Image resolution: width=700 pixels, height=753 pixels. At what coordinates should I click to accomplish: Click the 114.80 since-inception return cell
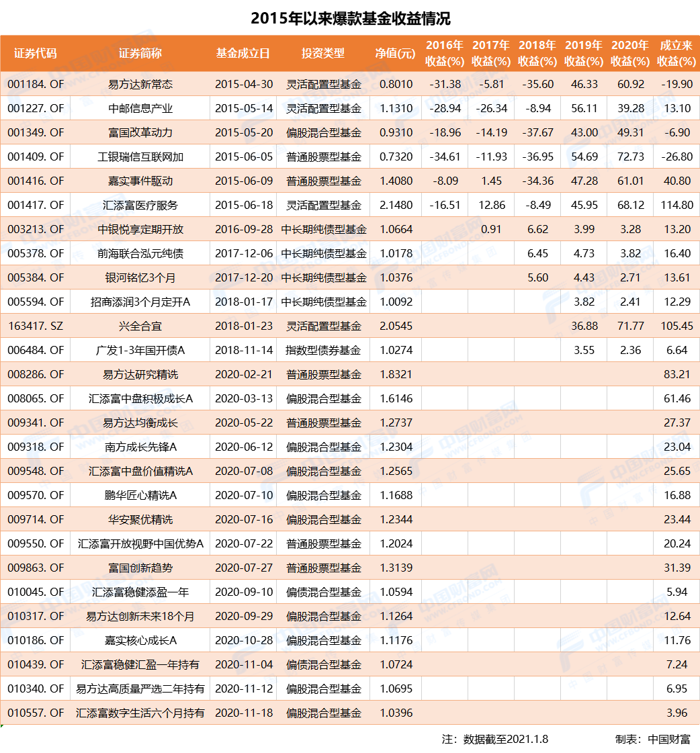(677, 205)
